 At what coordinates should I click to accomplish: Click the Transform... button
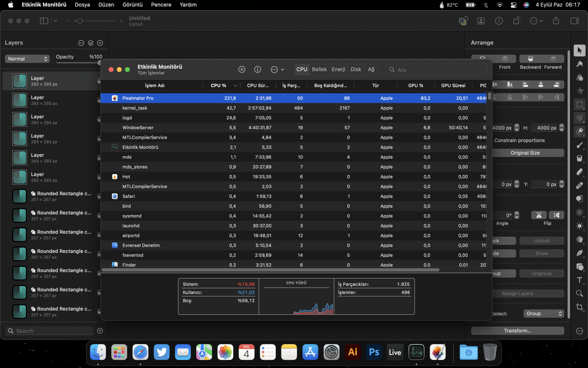(x=517, y=331)
